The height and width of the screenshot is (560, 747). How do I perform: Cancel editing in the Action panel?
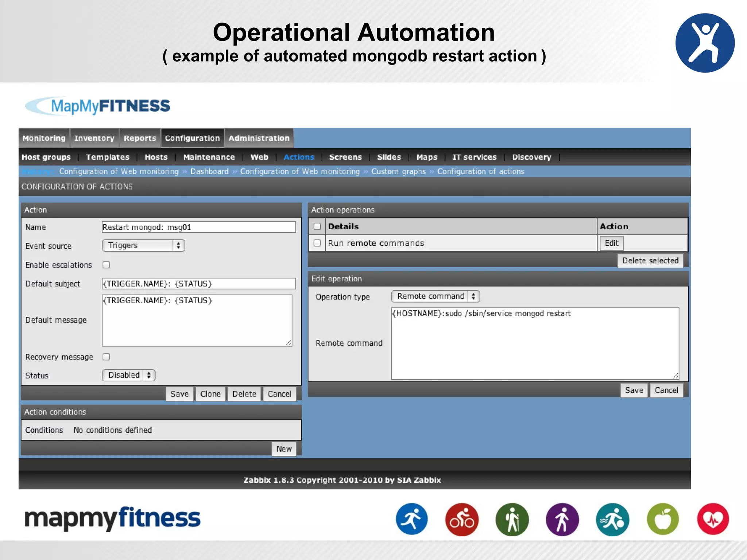pyautogui.click(x=279, y=394)
